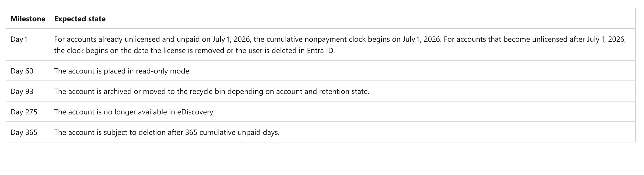644x175 pixels.
Task: Select the Day 365 milestone cell
Action: [x=24, y=132]
